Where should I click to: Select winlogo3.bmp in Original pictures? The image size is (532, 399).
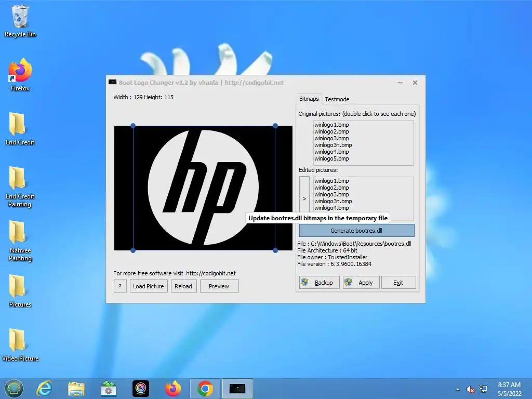331,138
